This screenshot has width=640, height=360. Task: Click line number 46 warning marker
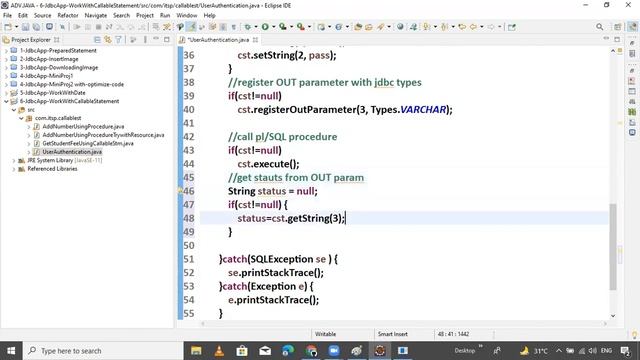(x=180, y=191)
